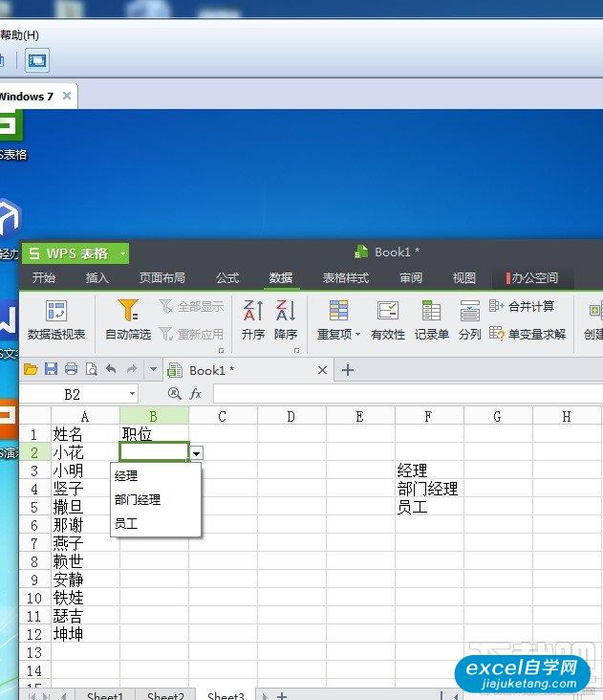Choose 经理 from dropdown list
This screenshot has height=700, width=603.
pos(156,476)
